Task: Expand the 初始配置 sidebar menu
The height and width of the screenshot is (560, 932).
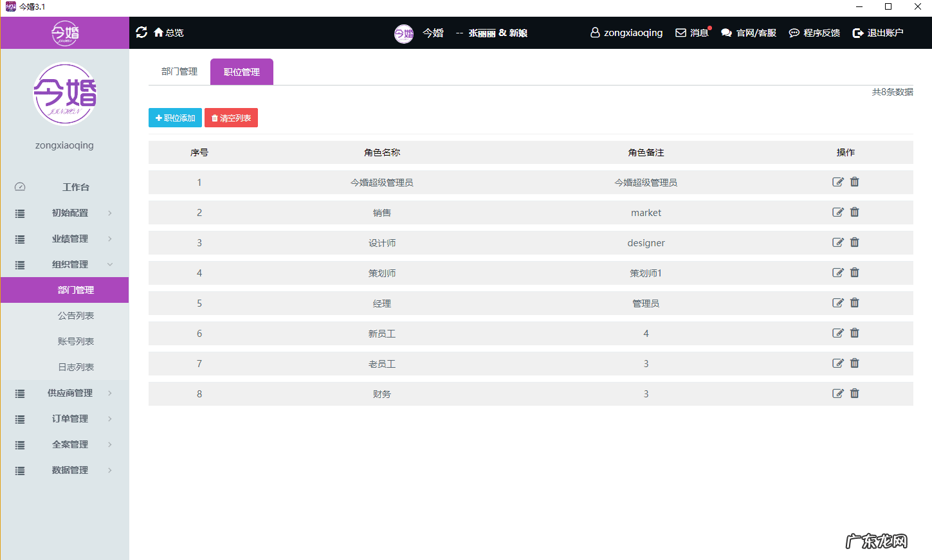Action: [70, 213]
